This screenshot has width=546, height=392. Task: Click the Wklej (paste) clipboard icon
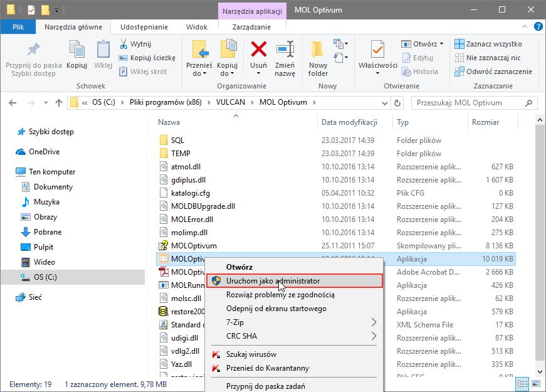(x=103, y=49)
